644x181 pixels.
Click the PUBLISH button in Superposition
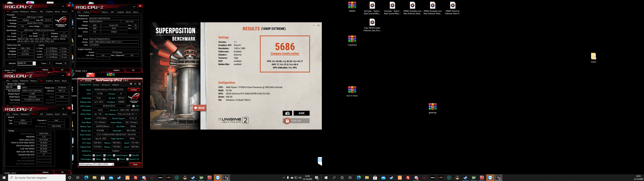coord(296,121)
